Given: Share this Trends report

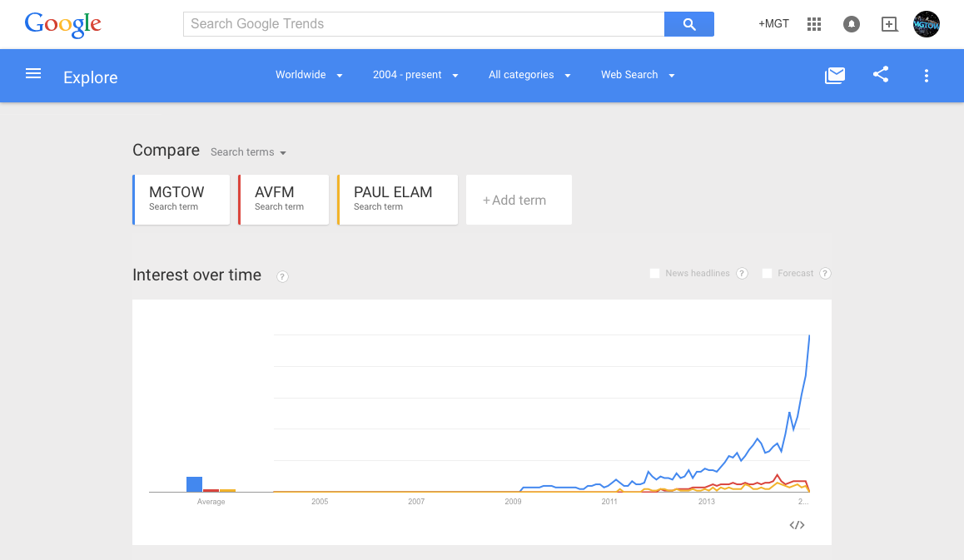Looking at the screenshot, I should [x=881, y=75].
